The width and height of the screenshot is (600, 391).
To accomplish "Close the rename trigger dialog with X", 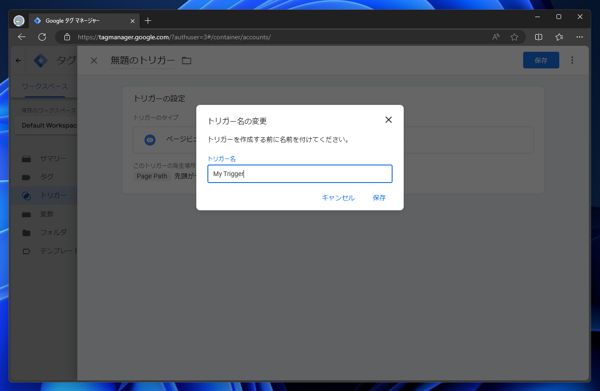I will [388, 120].
